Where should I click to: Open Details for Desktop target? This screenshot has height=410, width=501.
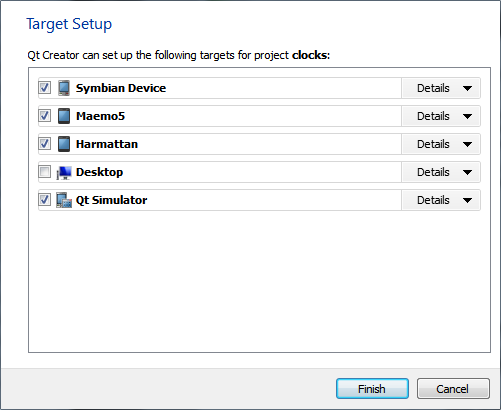tap(441, 172)
